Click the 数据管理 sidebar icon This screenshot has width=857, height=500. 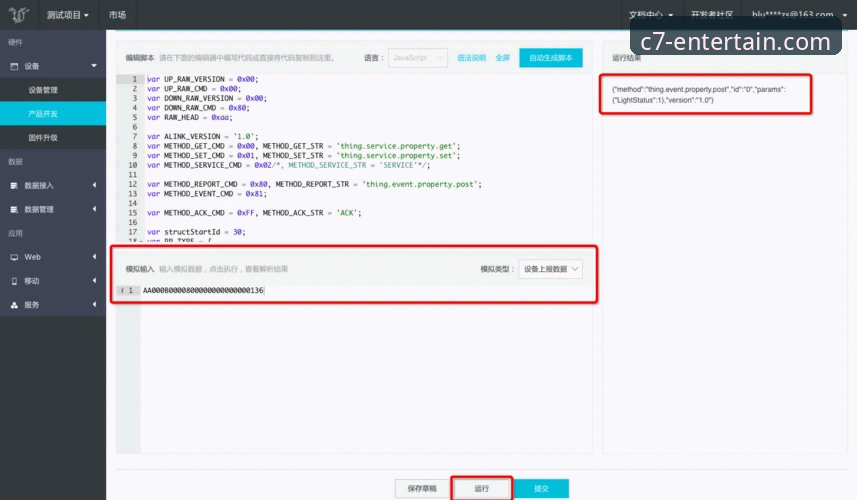tap(14, 209)
